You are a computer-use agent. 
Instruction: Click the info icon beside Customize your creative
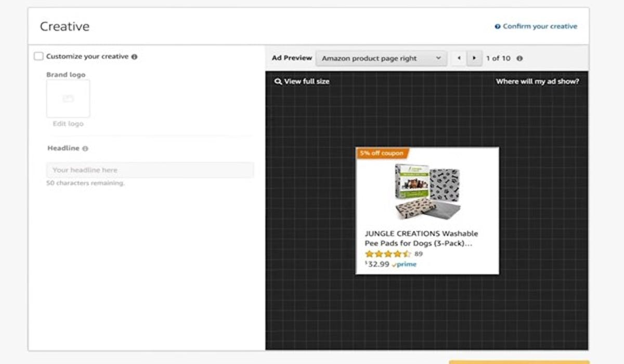click(x=134, y=57)
